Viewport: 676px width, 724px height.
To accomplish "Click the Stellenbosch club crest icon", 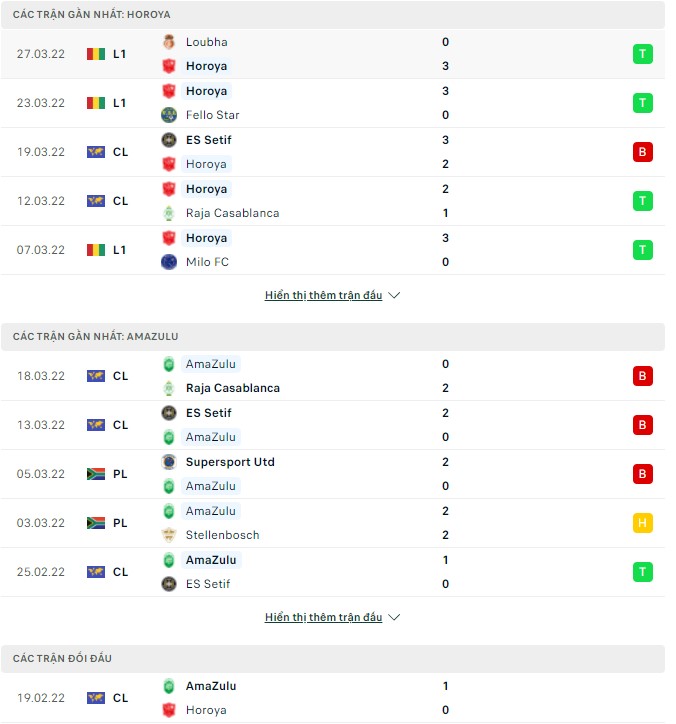I will click(169, 535).
